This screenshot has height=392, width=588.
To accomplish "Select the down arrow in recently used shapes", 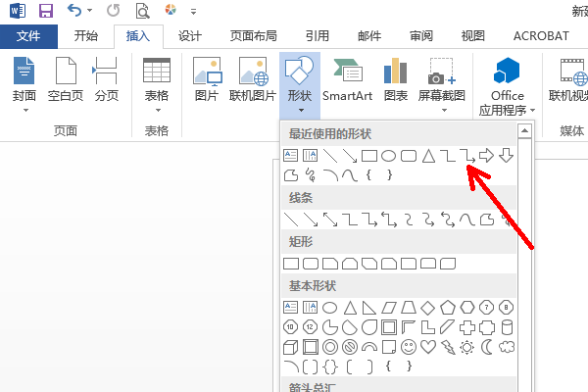I will [x=507, y=155].
